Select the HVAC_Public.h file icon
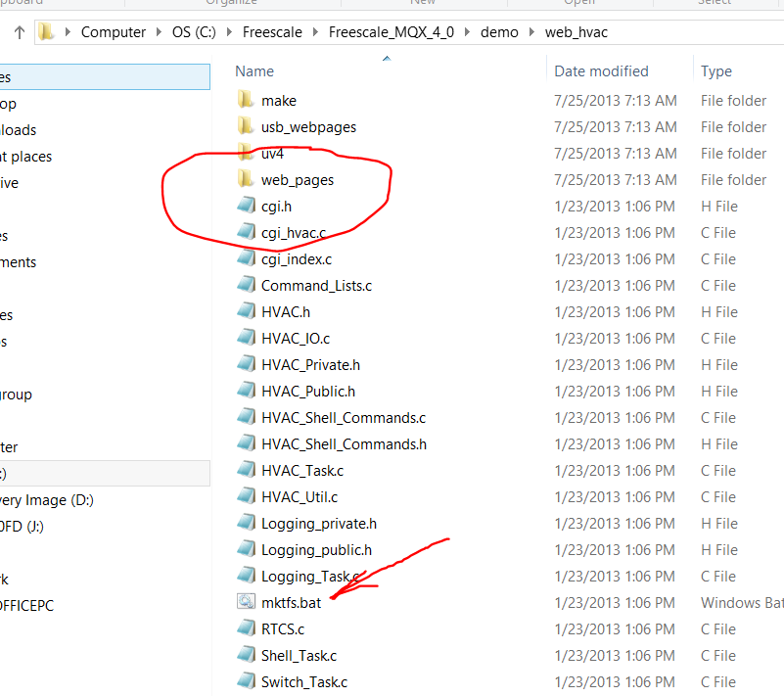The width and height of the screenshot is (784, 697). pyautogui.click(x=246, y=391)
